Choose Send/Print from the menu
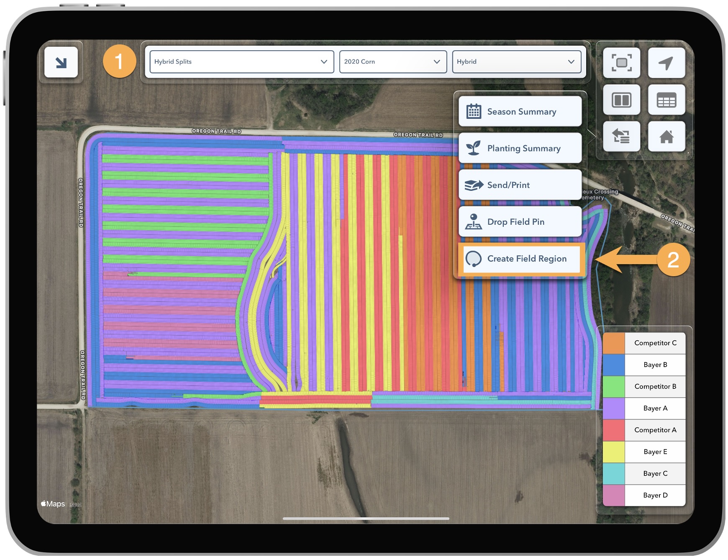The height and width of the screenshot is (560, 728). tap(520, 185)
